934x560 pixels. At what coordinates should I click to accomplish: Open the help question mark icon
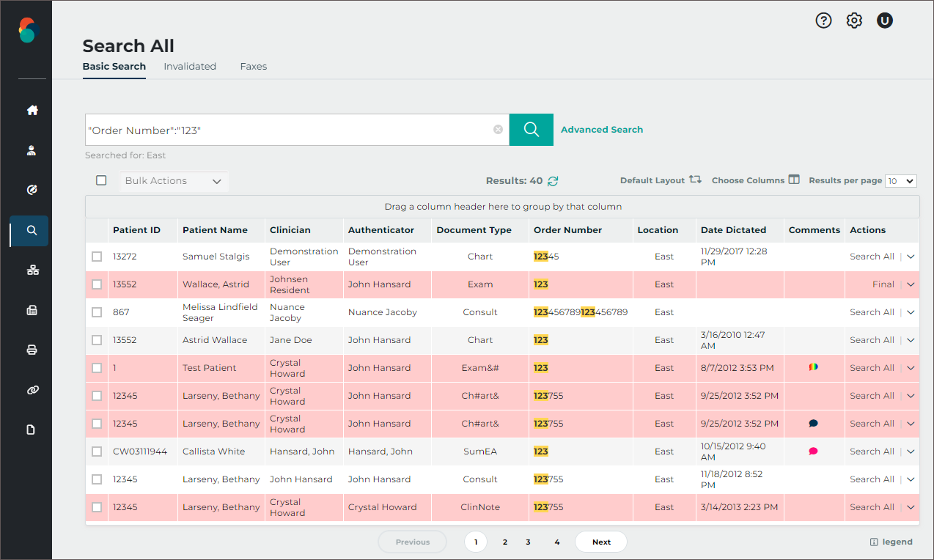click(823, 21)
